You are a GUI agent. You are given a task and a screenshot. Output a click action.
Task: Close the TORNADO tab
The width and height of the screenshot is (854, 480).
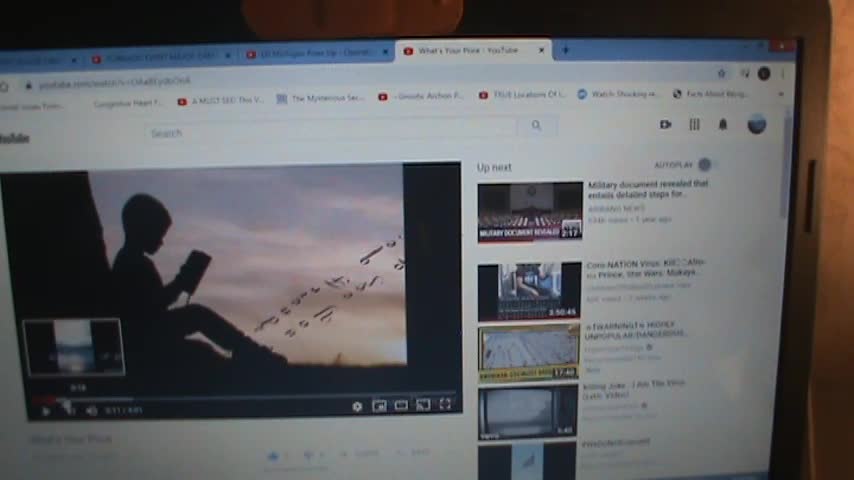tap(228, 55)
